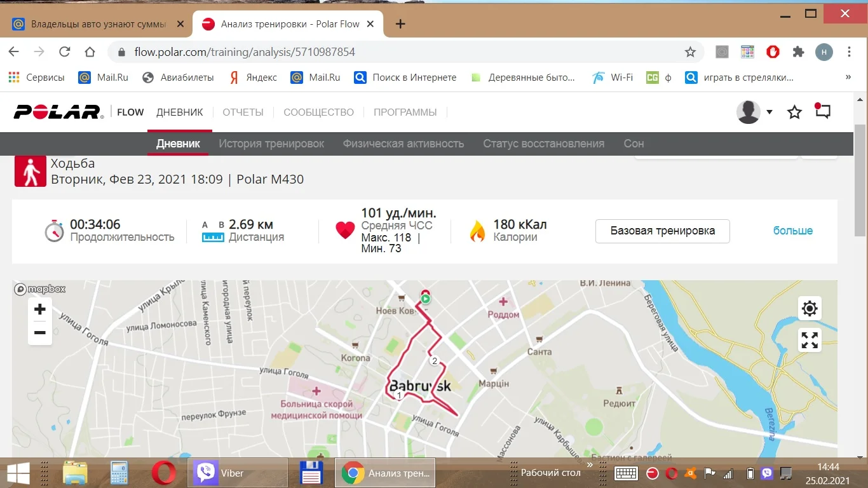Open the Поиск в Интернете bookmark

point(405,78)
